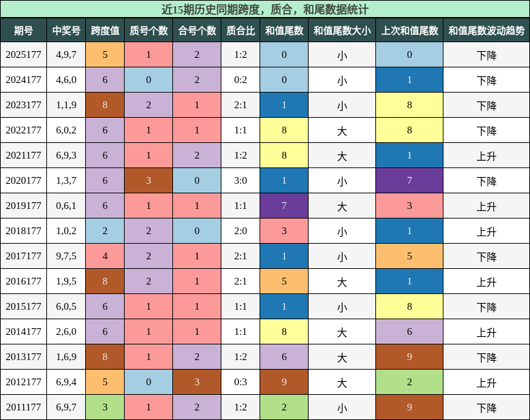
Task: Click brown composite count 3 in row 2012177
Action: 197,382
